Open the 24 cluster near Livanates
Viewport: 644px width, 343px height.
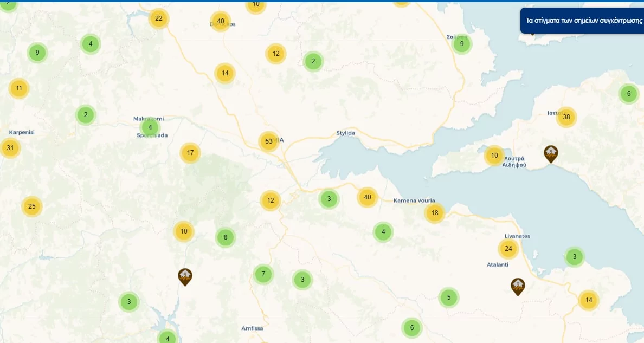point(508,249)
